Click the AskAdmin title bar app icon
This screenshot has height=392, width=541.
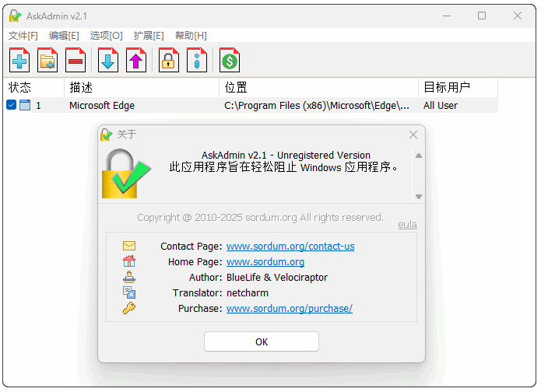(x=16, y=16)
